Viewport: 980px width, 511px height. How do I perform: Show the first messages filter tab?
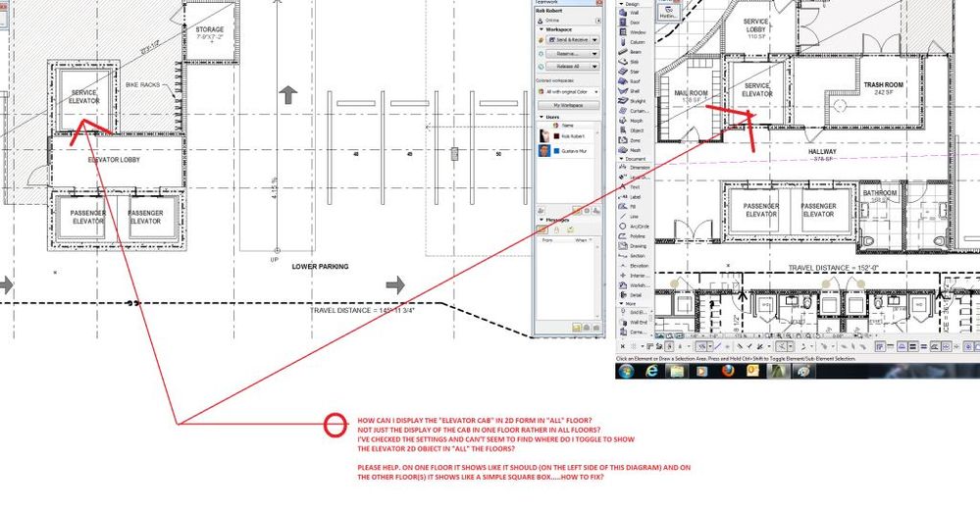point(542,230)
